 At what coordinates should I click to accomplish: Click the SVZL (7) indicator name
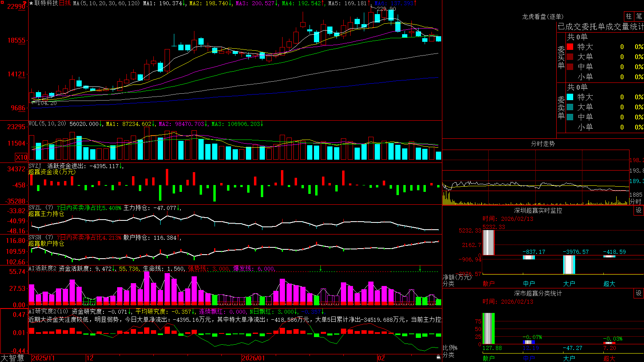tap(41, 208)
